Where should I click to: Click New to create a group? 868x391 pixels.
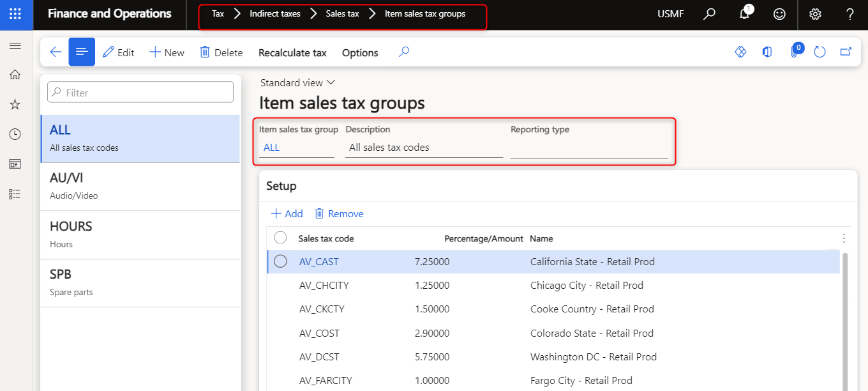point(167,52)
